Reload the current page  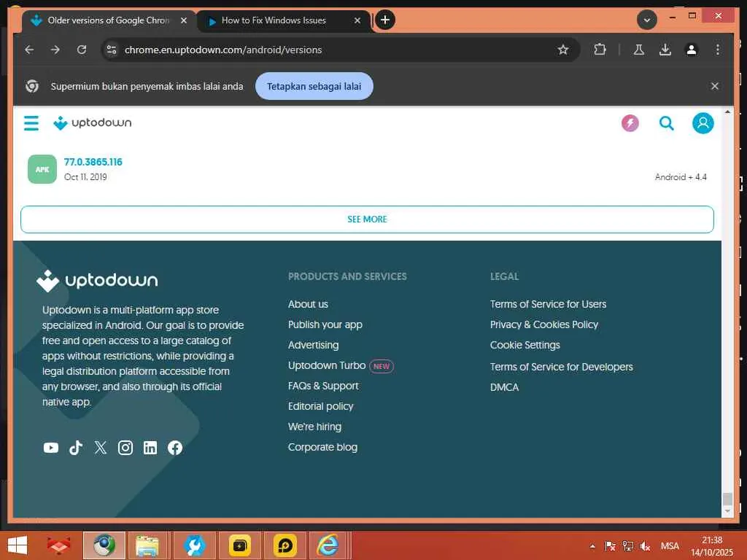tap(82, 50)
